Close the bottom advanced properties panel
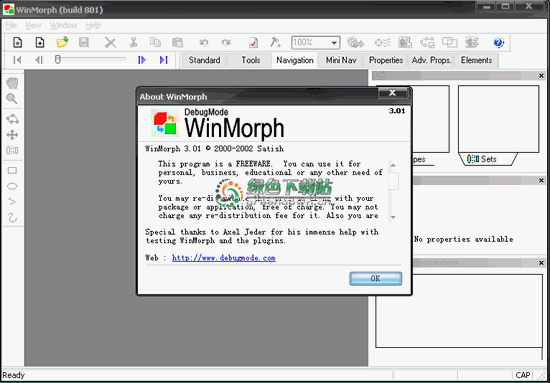This screenshot has height=383, width=550. (541, 263)
